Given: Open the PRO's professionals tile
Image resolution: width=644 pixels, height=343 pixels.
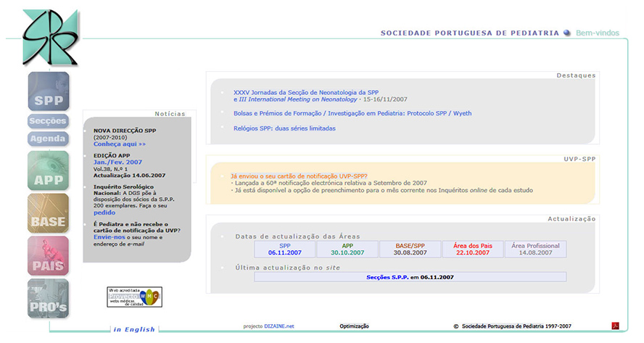Looking at the screenshot, I should [x=48, y=299].
